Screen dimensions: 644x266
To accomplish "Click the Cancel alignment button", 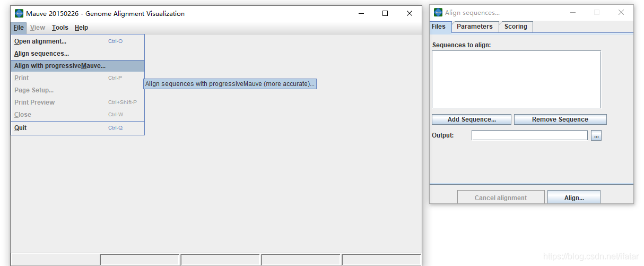I will click(501, 198).
